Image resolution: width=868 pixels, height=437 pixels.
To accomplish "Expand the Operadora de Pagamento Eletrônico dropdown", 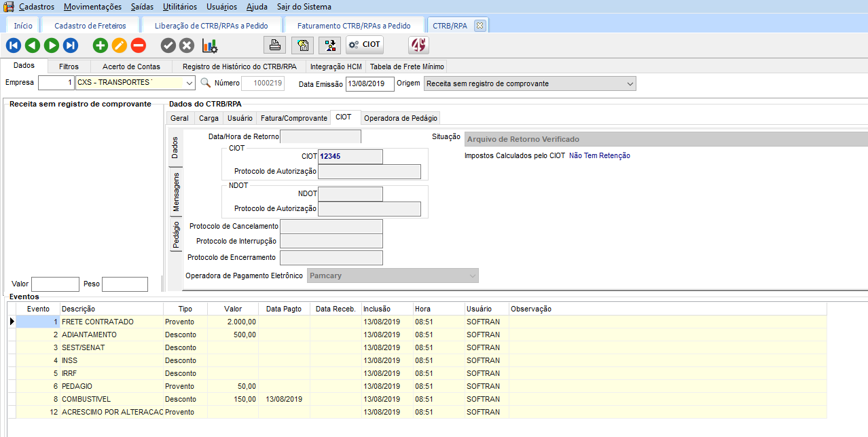I will [x=473, y=275].
